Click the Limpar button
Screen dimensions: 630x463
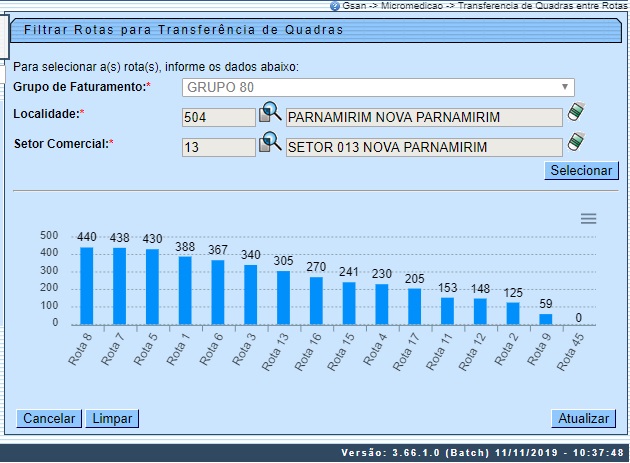click(112, 418)
